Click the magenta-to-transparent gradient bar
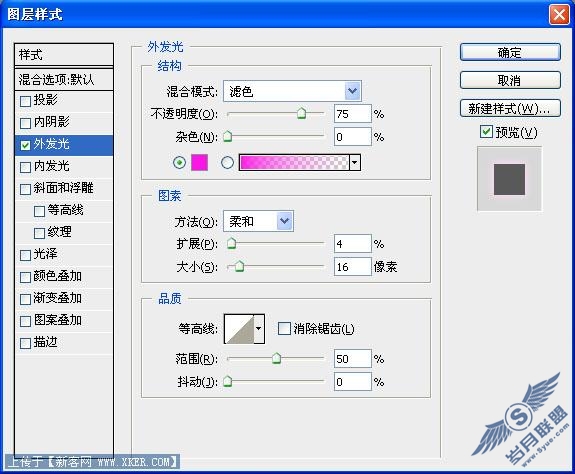The width and height of the screenshot is (575, 474). (294, 162)
